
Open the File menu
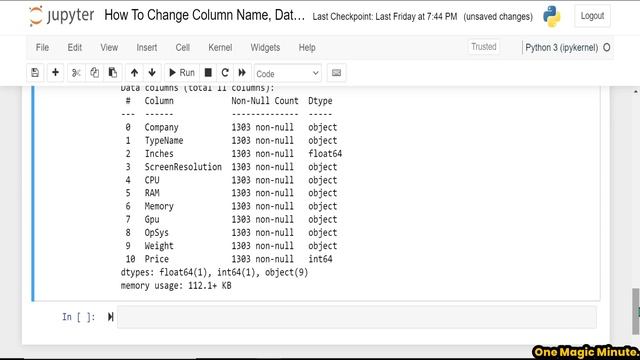pyautogui.click(x=42, y=48)
